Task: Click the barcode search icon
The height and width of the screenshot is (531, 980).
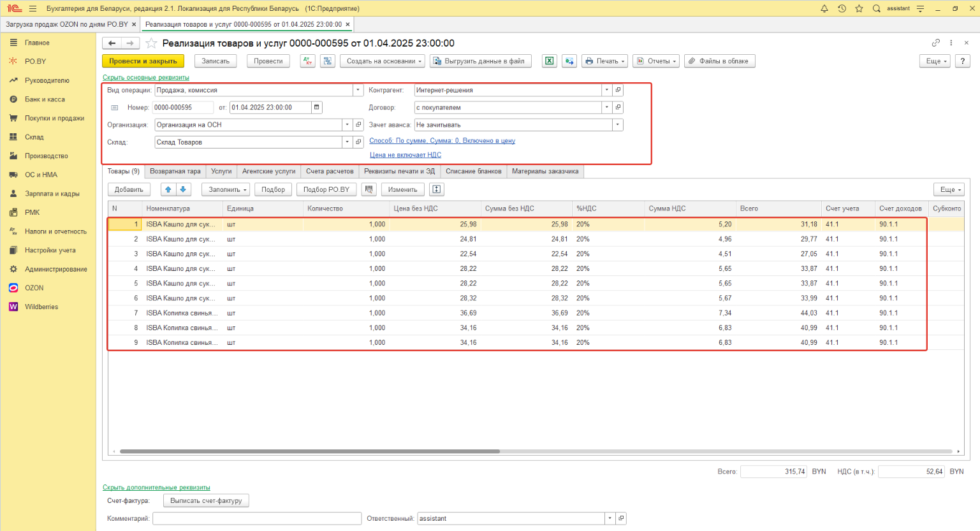Action: coord(369,189)
